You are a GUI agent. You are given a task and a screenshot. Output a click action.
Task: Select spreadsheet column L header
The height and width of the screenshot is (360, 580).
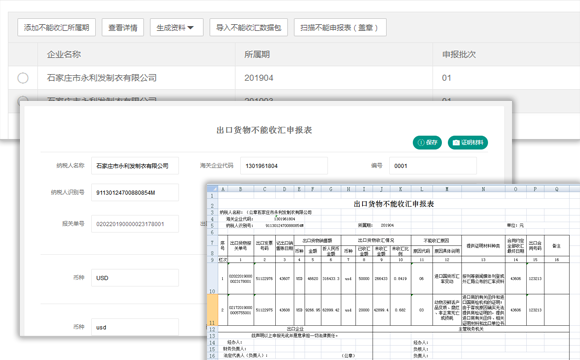tap(422, 189)
